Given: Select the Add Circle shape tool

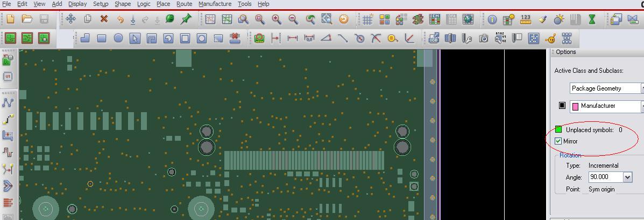Looking at the screenshot, I should pos(118,38).
